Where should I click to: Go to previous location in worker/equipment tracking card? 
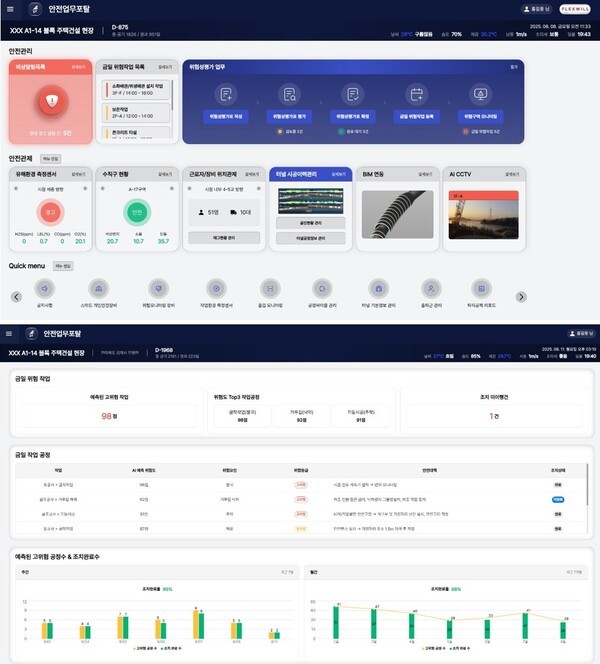190,189
